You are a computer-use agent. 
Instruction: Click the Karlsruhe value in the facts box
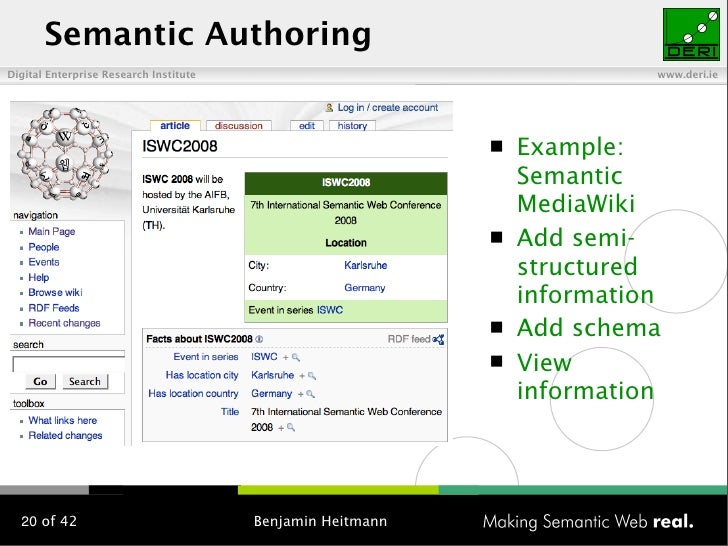[273, 375]
